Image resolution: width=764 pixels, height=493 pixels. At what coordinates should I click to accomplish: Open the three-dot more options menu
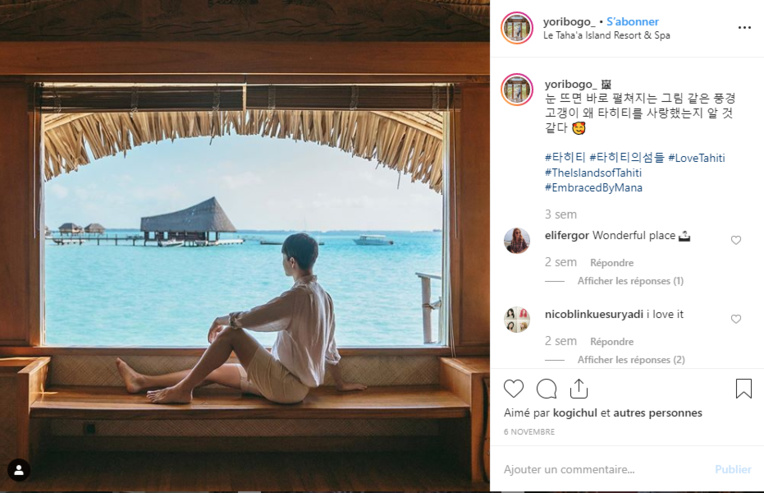pos(744,28)
